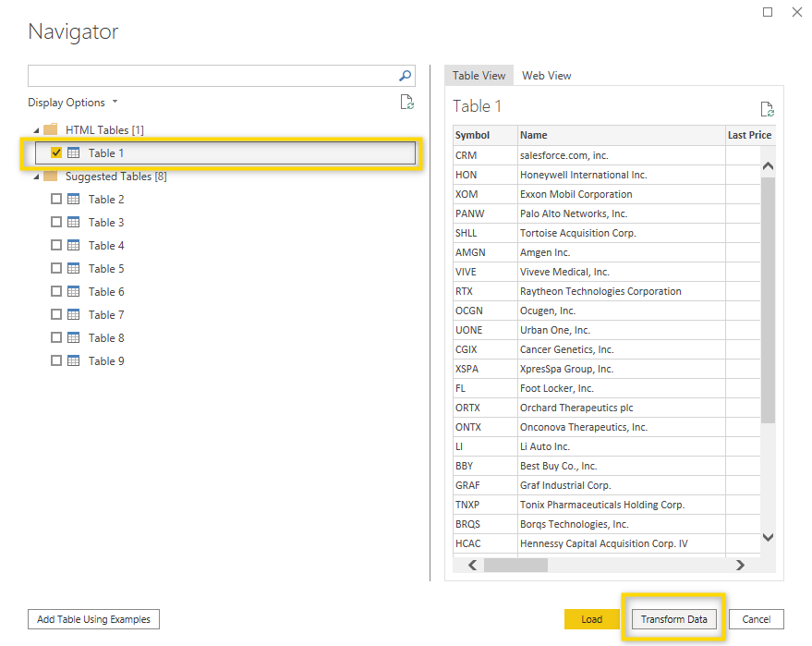Click the Raytheon Technologies Corporation cell

[622, 291]
